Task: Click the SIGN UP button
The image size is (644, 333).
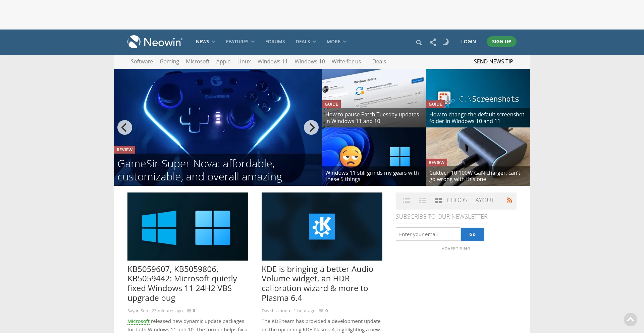Action: point(501,42)
